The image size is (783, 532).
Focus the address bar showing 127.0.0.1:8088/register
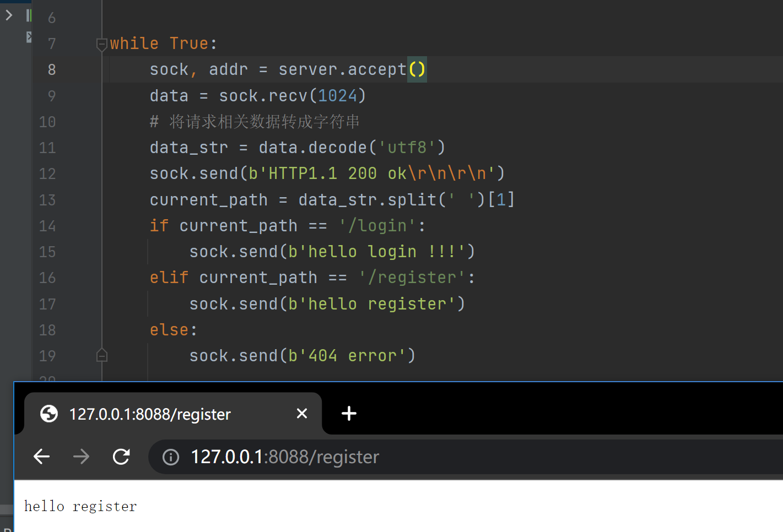coord(466,457)
